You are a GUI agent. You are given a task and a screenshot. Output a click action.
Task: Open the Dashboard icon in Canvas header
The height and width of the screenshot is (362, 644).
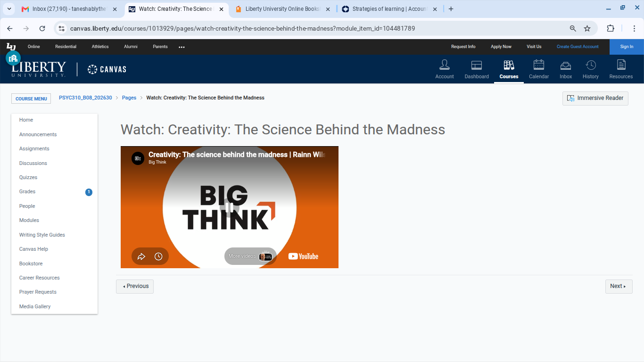pyautogui.click(x=477, y=69)
